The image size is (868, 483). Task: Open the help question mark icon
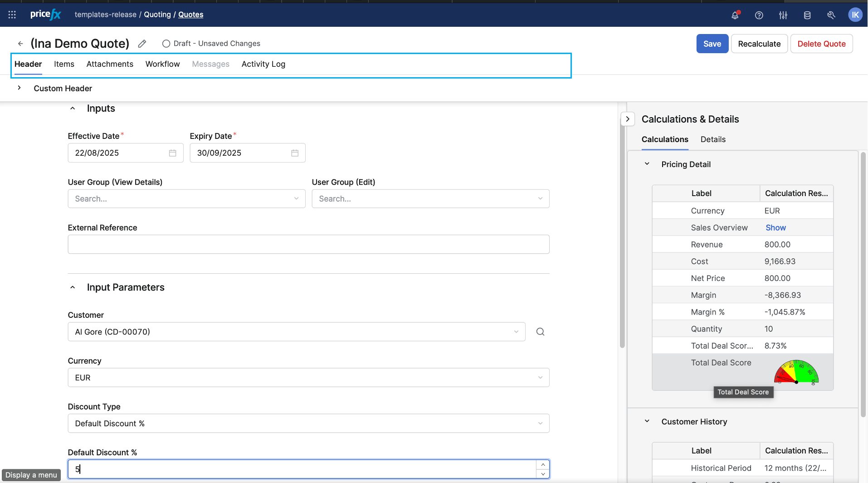pos(759,15)
